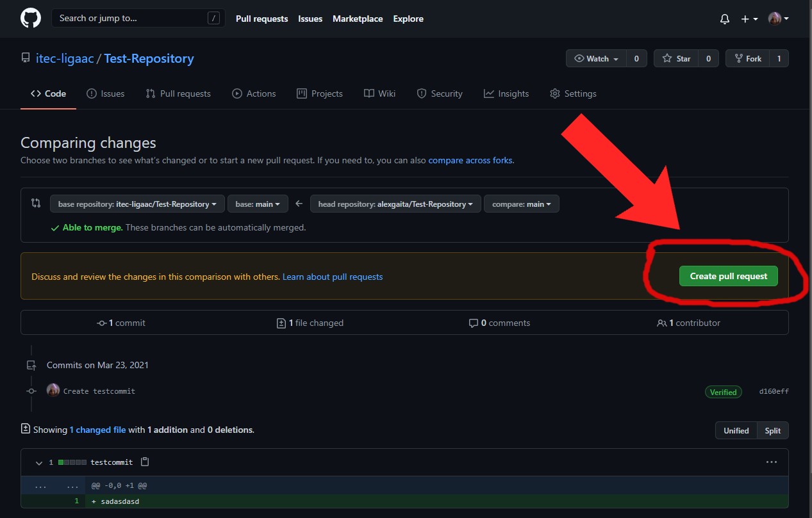Open the notifications bell
Viewport: 812px width, 518px height.
pos(725,19)
